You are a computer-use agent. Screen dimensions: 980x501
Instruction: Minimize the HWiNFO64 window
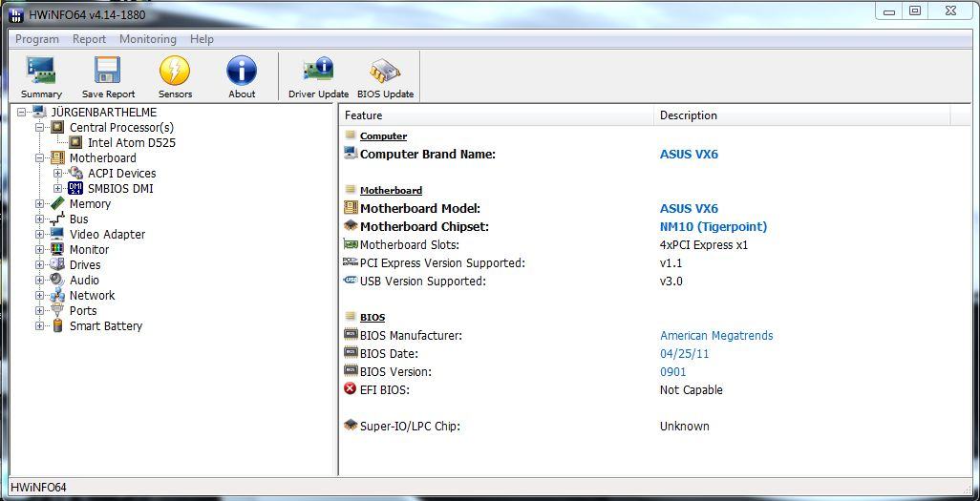(888, 10)
